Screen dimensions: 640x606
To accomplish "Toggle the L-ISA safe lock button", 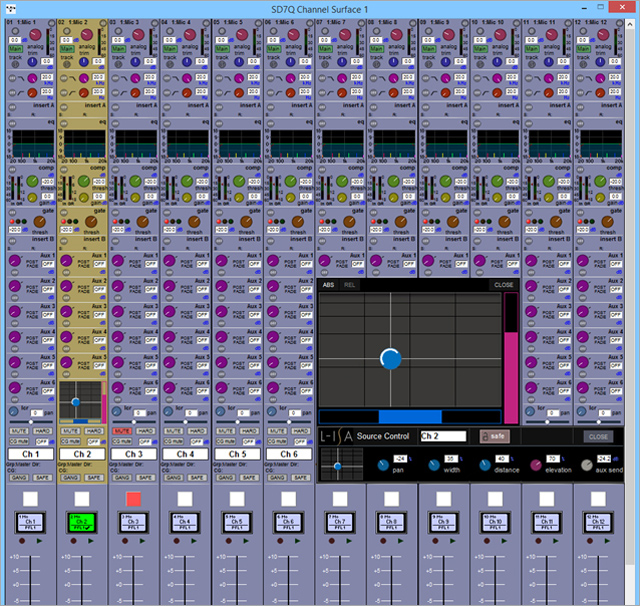I will click(x=494, y=436).
